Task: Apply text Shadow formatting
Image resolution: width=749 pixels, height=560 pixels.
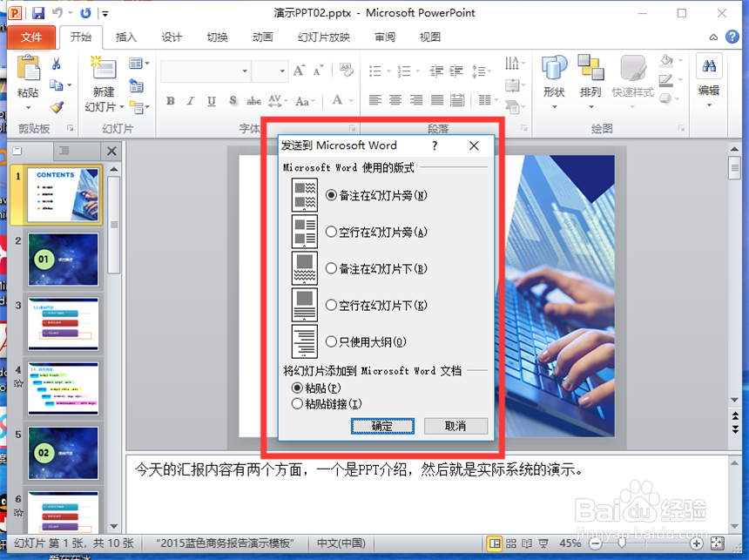Action: coord(233,101)
